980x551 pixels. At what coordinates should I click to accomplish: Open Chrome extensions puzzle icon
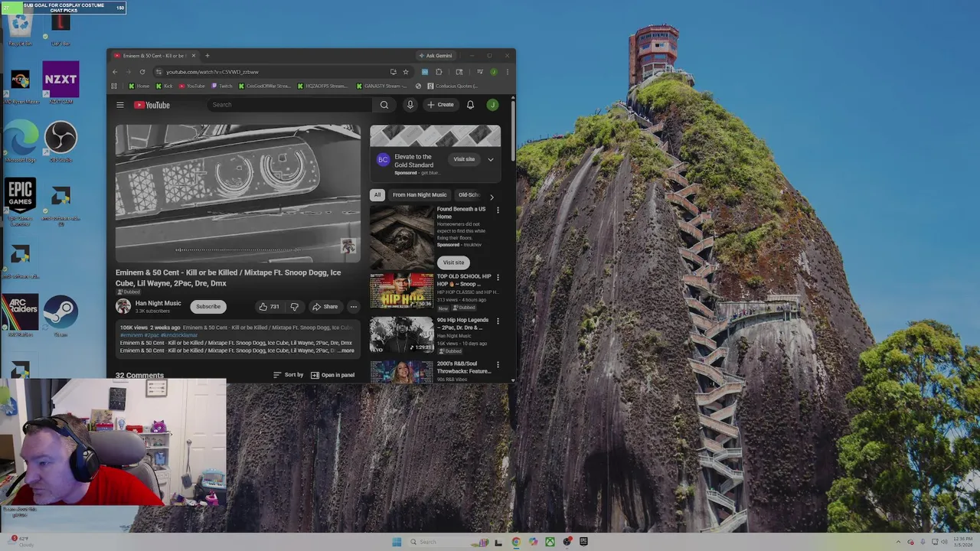439,72
